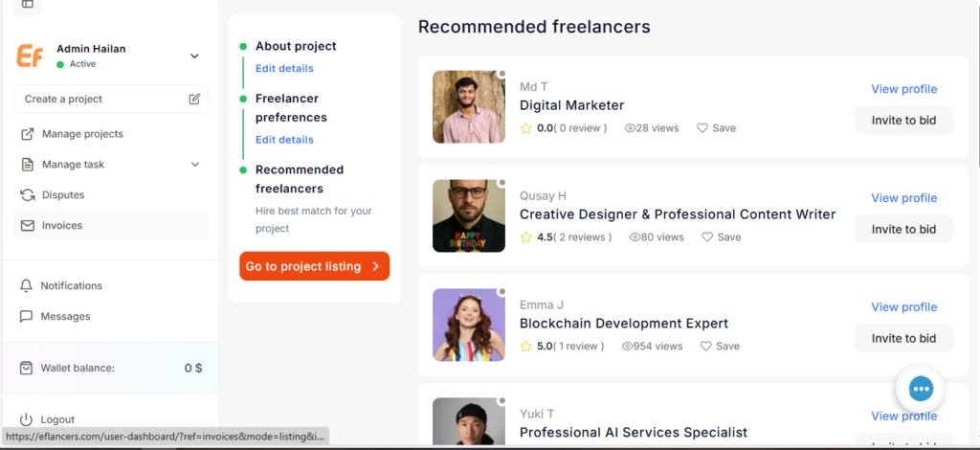Click the Logout power icon
This screenshot has height=450, width=980.
tap(27, 419)
